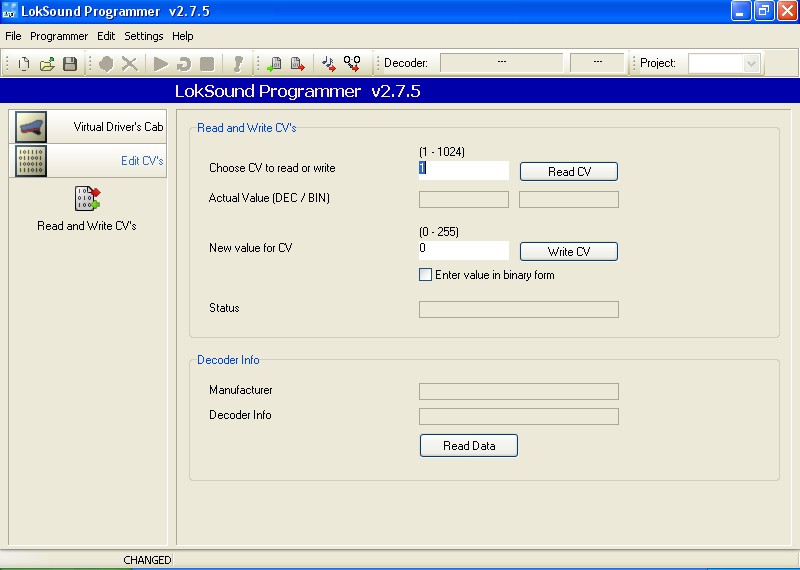Click the Choose CV number input field

464,170
